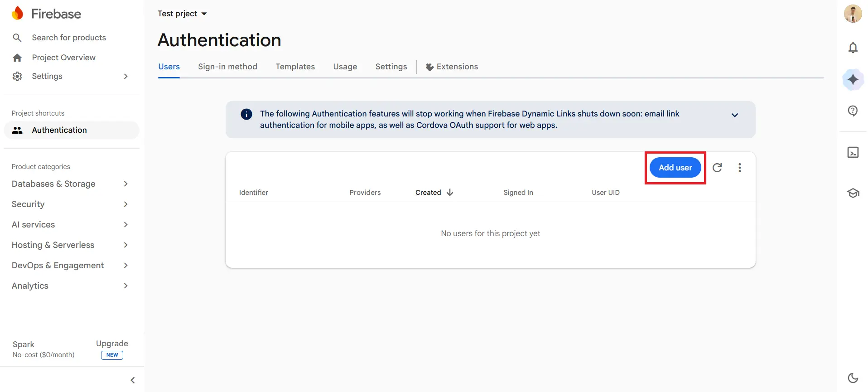The image size is (868, 392).
Task: Open the Authentication Settings tab
Action: tap(391, 67)
